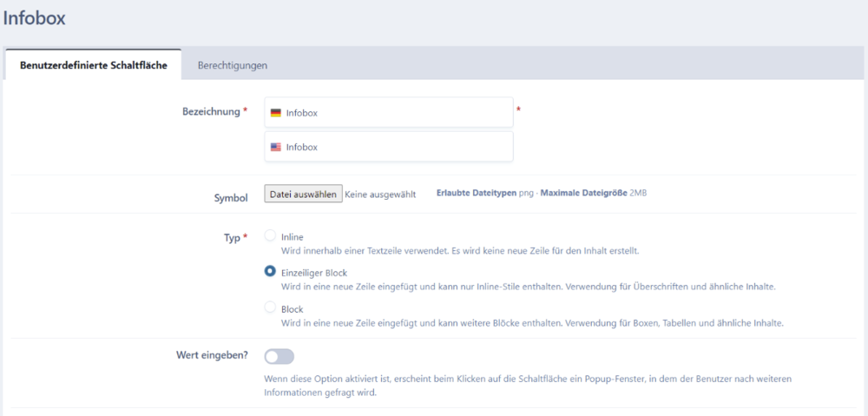Select the Block radio button

[x=270, y=308]
